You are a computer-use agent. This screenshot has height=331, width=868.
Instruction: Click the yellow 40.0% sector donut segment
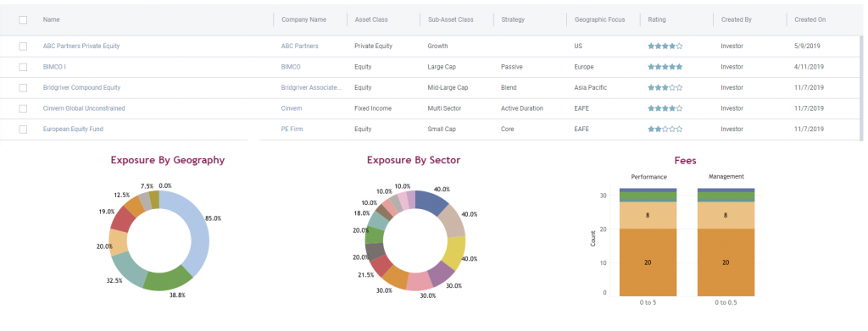coord(454,253)
